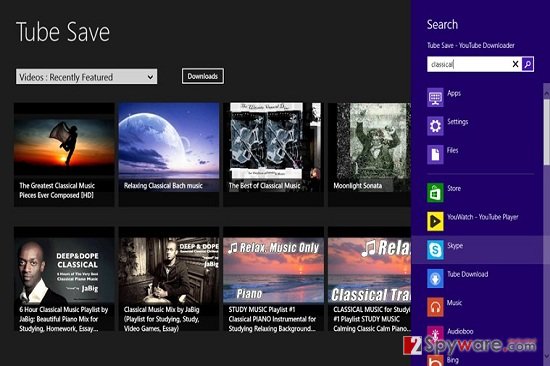Click the Store text entry

pos(454,188)
